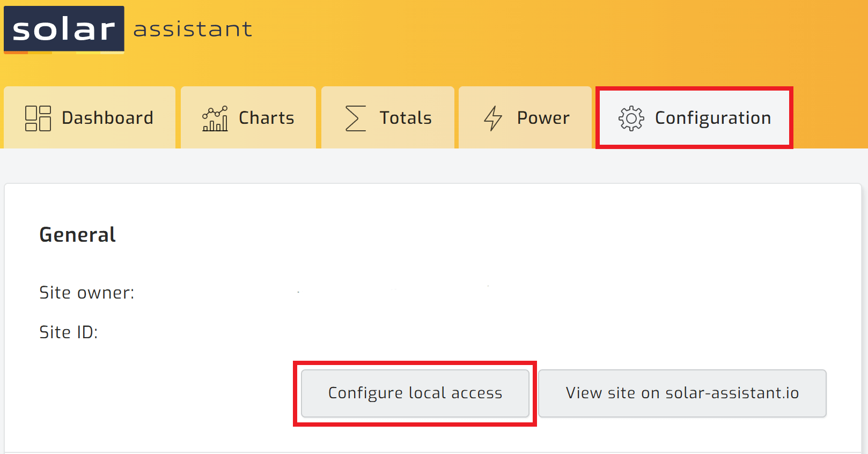Image resolution: width=868 pixels, height=454 pixels.
Task: Click the Configure local access button
Action: [415, 393]
